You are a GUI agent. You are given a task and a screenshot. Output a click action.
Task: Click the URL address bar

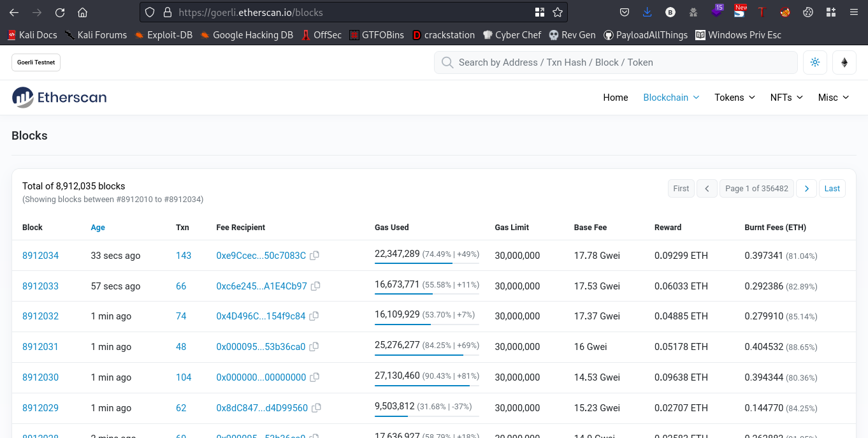tap(354, 12)
